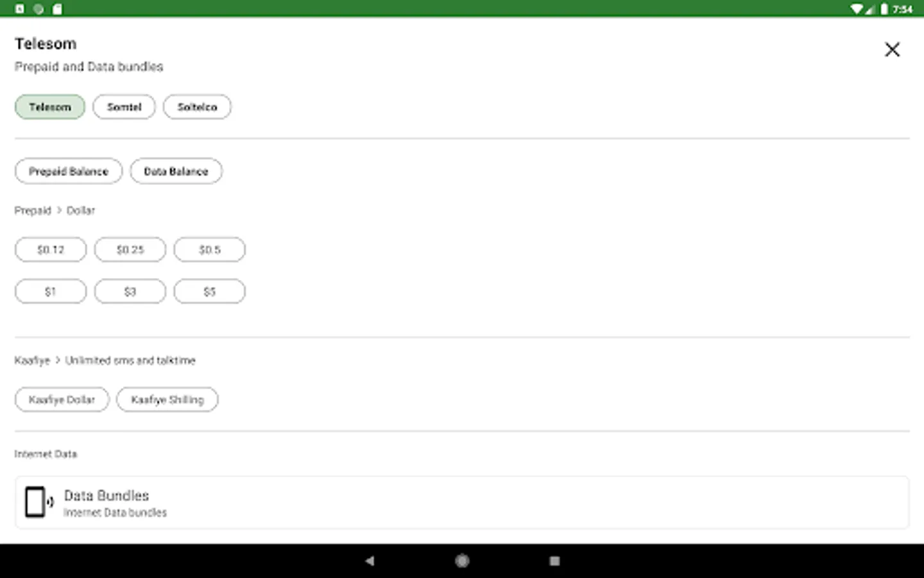Click 'Prepaid and Data bundles' subtitle
Image resolution: width=924 pixels, height=578 pixels.
pyautogui.click(x=89, y=67)
